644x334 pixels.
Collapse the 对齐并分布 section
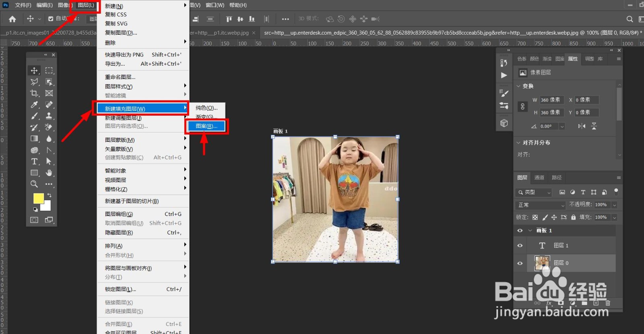518,143
